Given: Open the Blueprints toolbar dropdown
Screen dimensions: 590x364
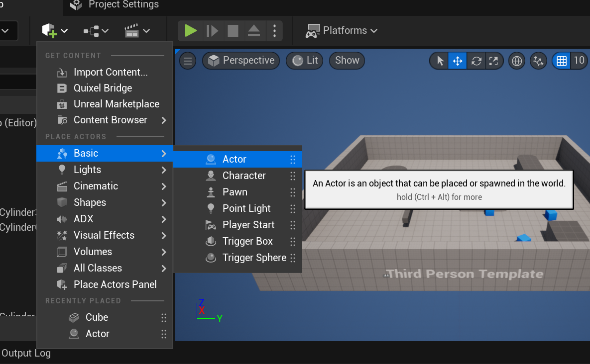Looking at the screenshot, I should pyautogui.click(x=96, y=30).
